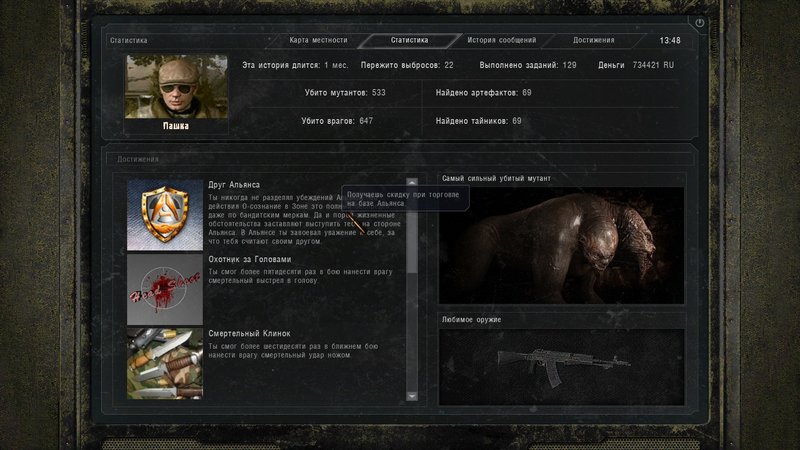Click the Смертельный Клинок knives icon
The width and height of the screenshot is (800, 450).
click(x=164, y=361)
